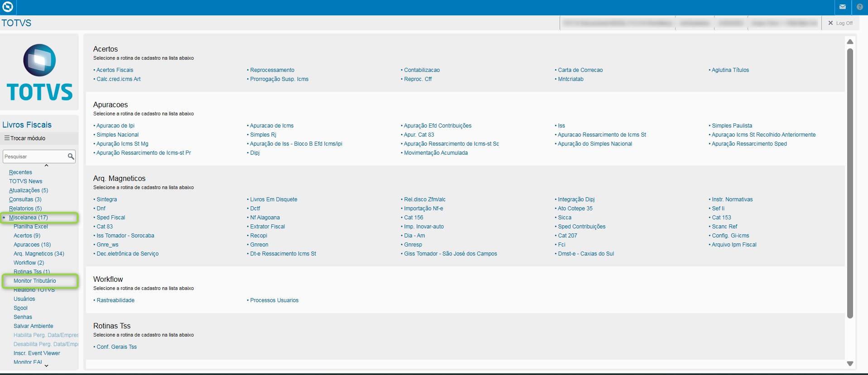The width and height of the screenshot is (868, 375).
Task: Open Importação Nf-e routine
Action: [x=424, y=209]
